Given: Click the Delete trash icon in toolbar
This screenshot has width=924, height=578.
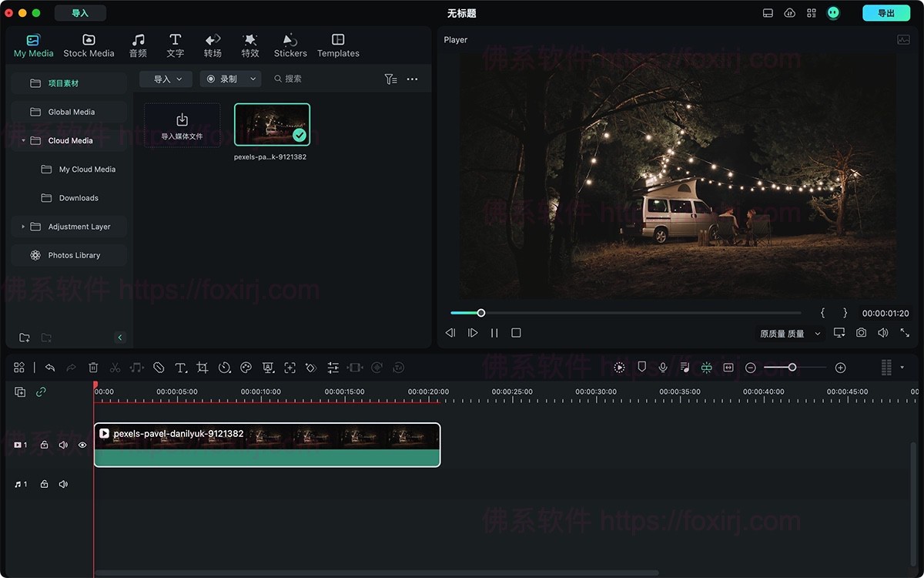Looking at the screenshot, I should pyautogui.click(x=92, y=368).
